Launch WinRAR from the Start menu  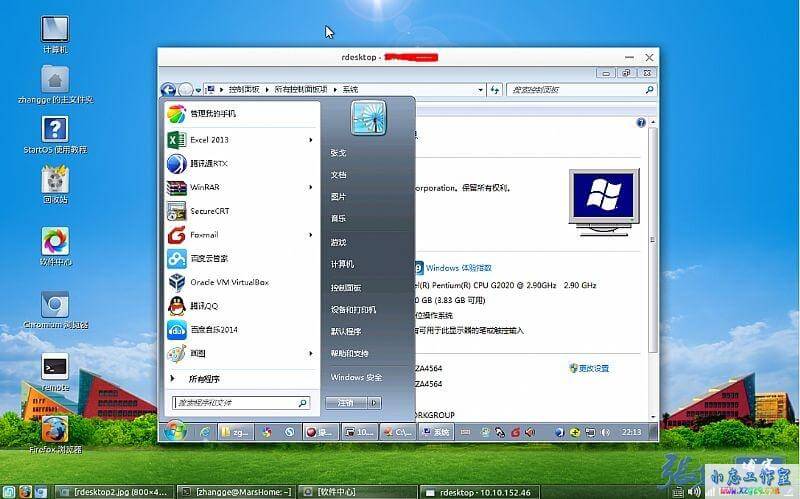241,187
